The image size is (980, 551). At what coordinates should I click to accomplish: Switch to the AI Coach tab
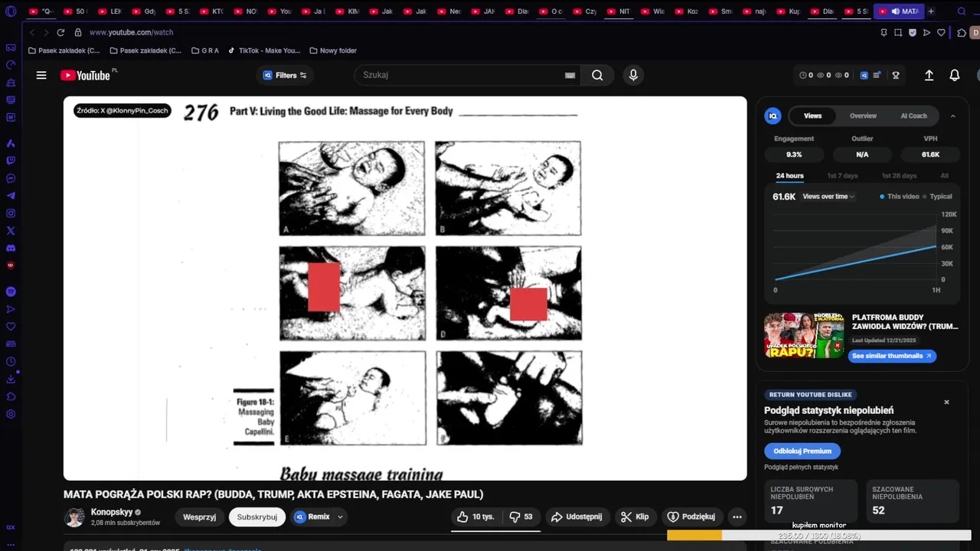click(x=913, y=116)
